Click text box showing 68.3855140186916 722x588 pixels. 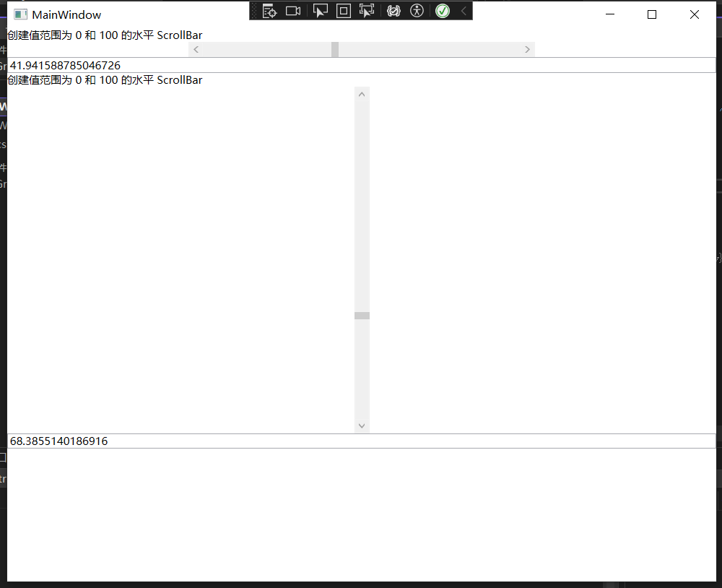coord(362,441)
